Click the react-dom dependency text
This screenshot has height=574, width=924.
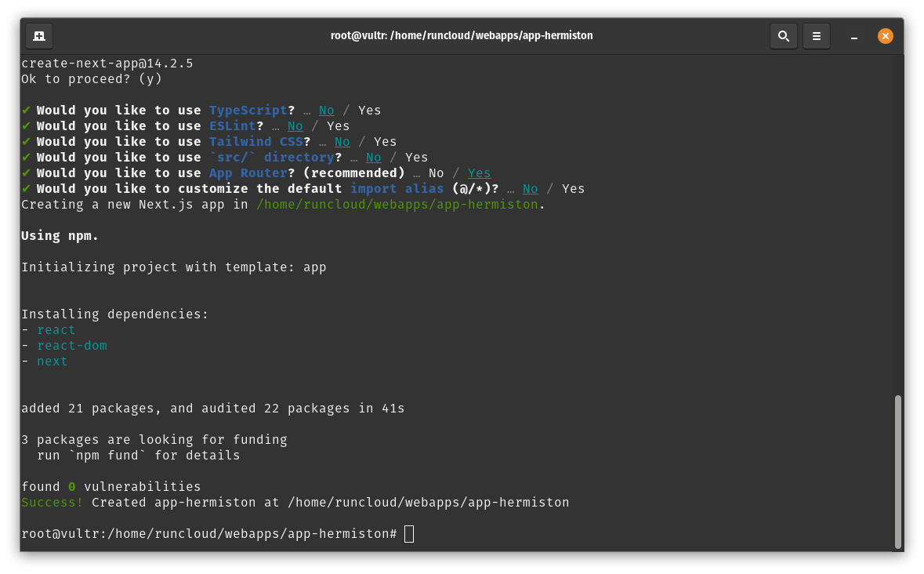71,346
